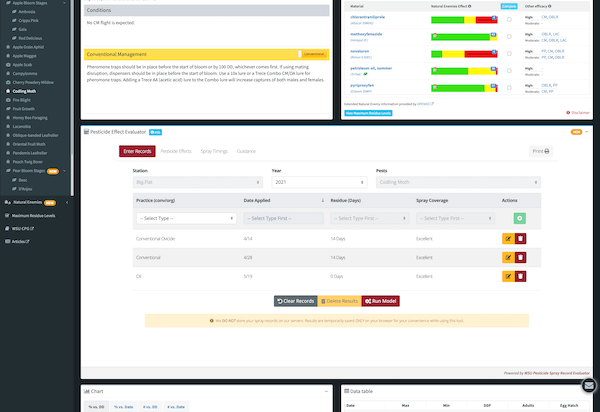Click the Run Model button

381,301
